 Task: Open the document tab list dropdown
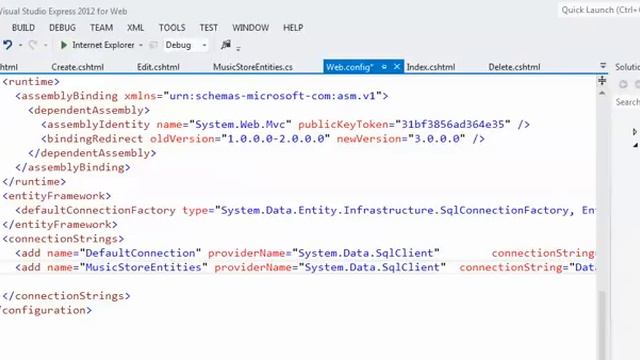[x=603, y=66]
